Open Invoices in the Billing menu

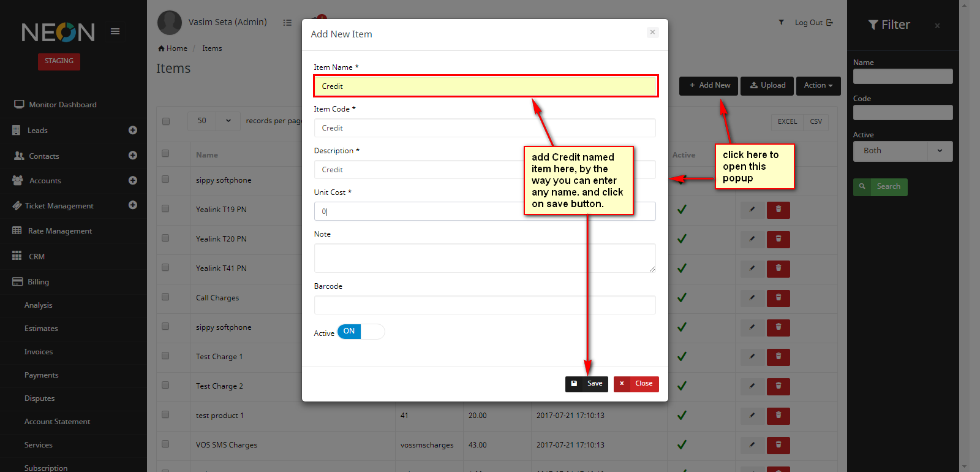pyautogui.click(x=39, y=352)
